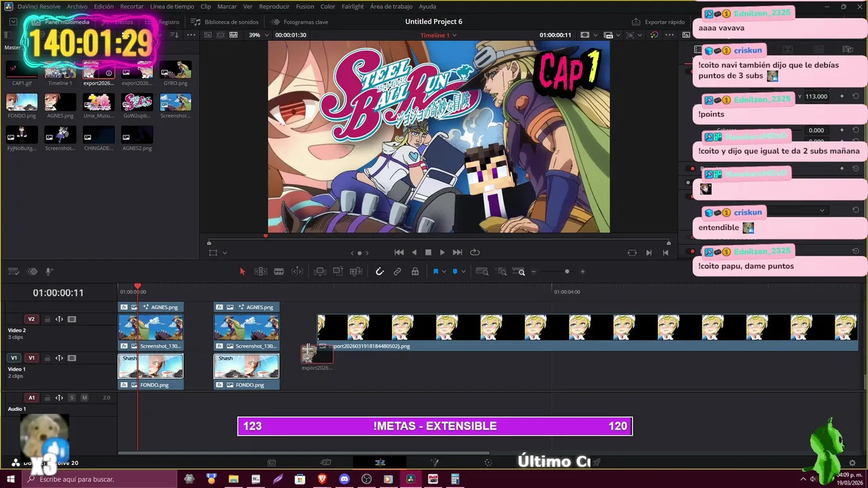Toggle timeline Snapping magnet

point(380,272)
